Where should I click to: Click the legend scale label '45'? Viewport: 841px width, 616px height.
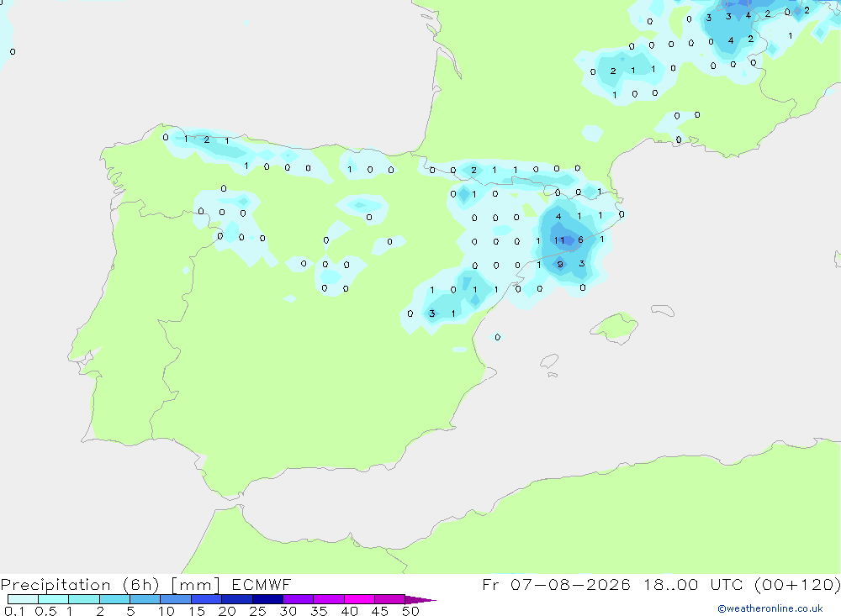click(380, 611)
